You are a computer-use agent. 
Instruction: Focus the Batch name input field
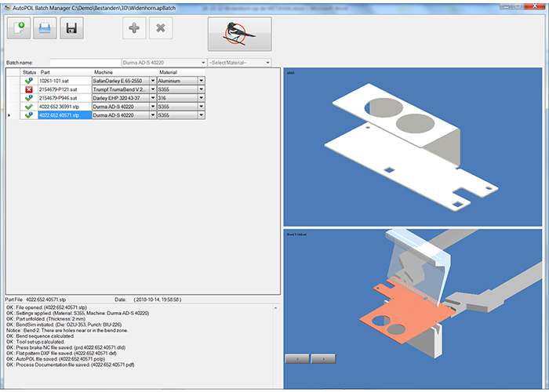click(x=85, y=62)
